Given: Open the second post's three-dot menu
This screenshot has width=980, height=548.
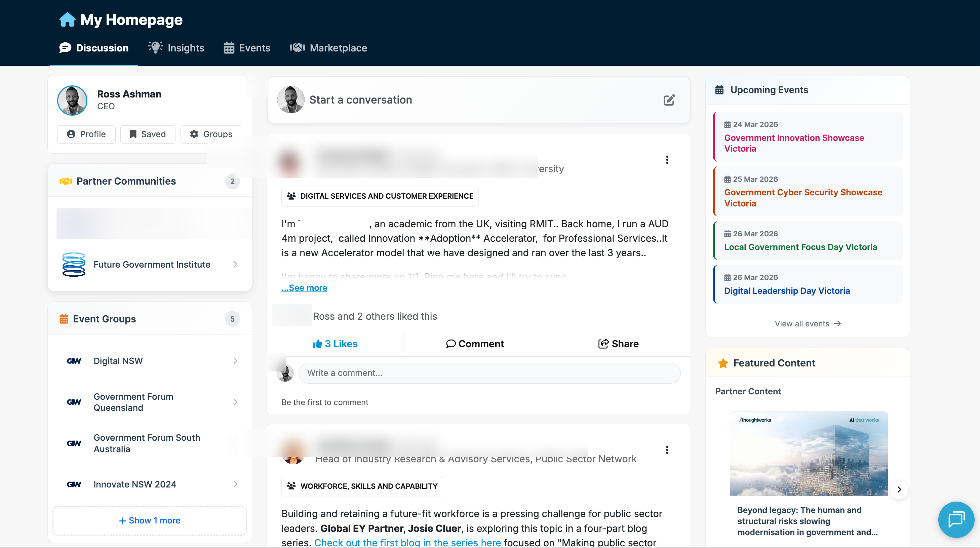Looking at the screenshot, I should (x=667, y=450).
